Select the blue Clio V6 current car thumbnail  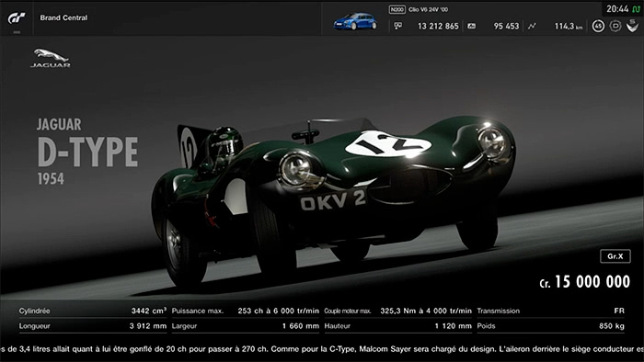click(355, 21)
